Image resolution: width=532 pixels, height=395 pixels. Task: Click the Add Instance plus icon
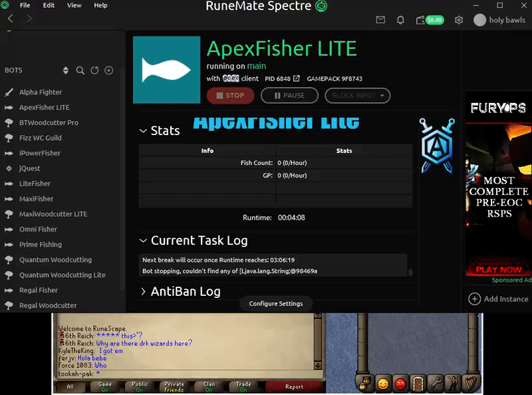point(474,299)
